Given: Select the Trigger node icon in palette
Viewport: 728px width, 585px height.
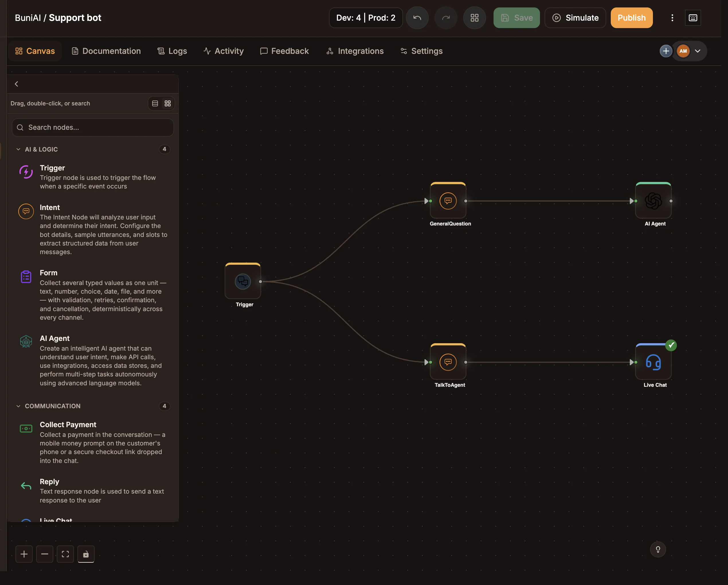Looking at the screenshot, I should 26,172.
